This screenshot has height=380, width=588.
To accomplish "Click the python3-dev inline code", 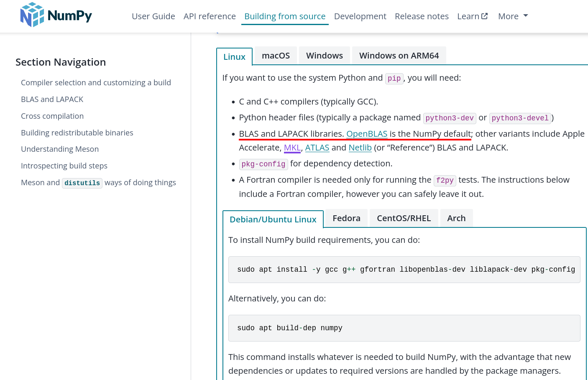I will pyautogui.click(x=450, y=118).
